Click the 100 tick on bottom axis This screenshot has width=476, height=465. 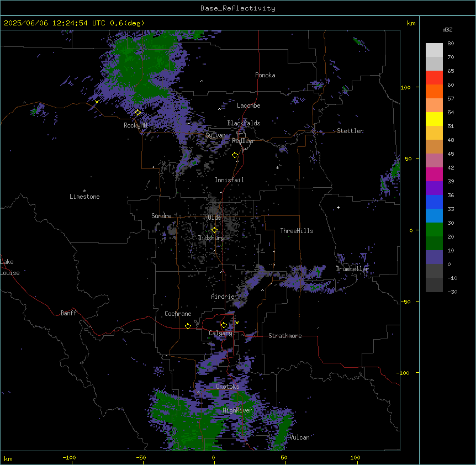(355, 457)
